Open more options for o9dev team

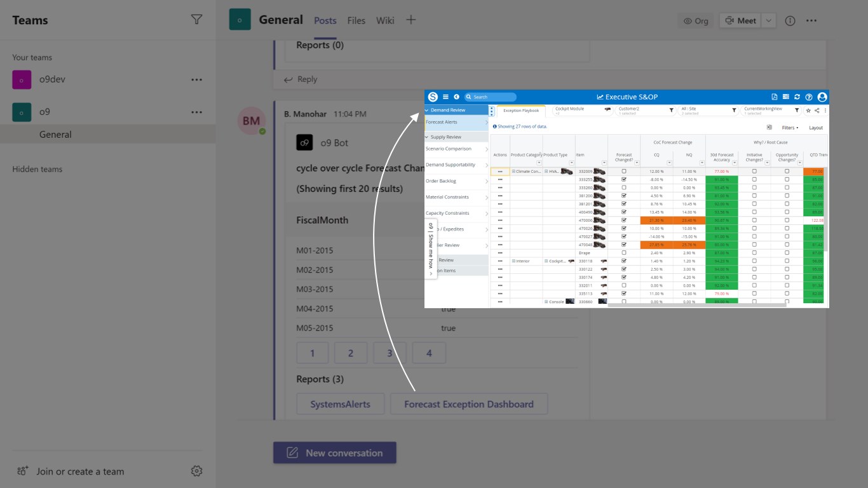(197, 79)
